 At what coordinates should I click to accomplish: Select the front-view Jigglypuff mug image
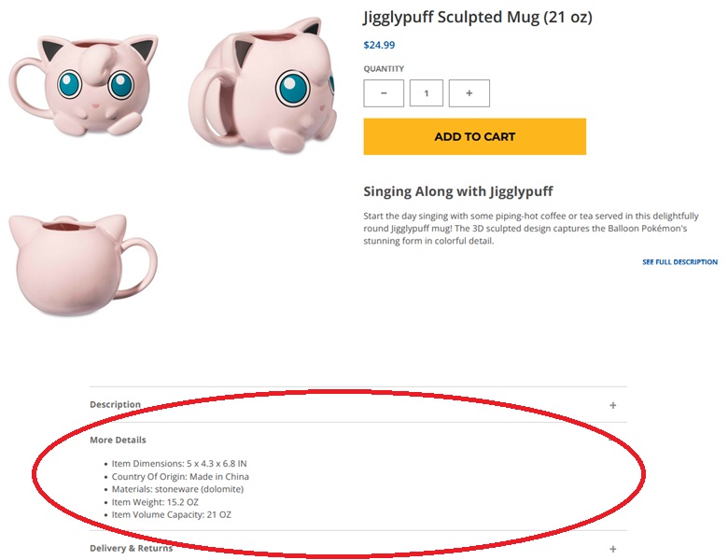[81, 87]
